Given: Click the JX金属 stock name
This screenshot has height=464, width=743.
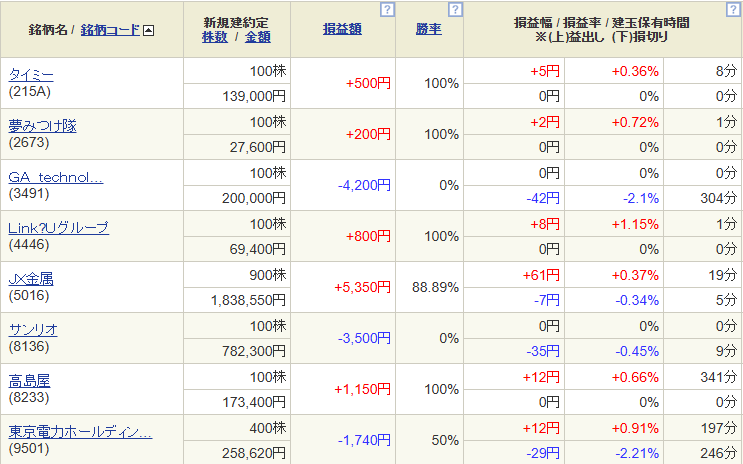Looking at the screenshot, I should coord(30,279).
